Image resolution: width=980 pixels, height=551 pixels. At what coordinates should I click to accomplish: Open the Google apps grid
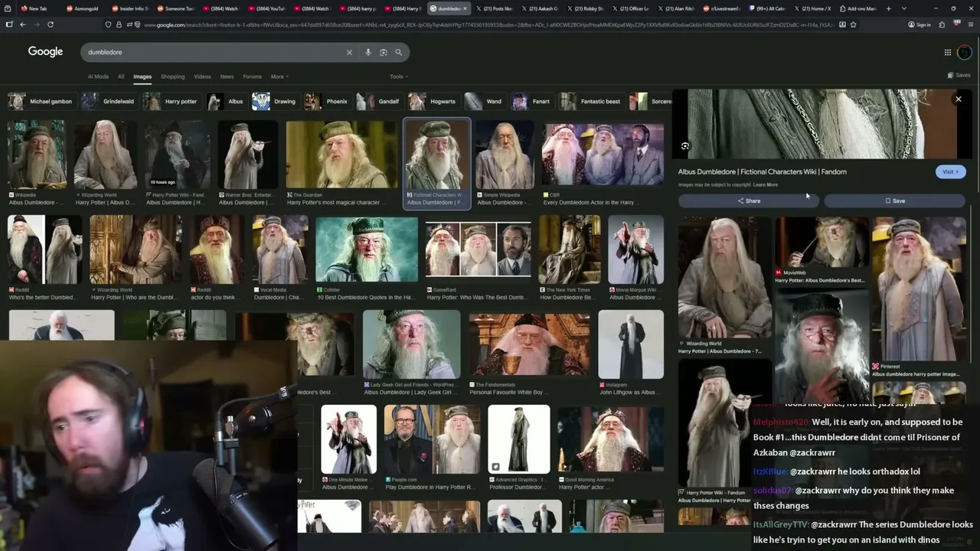(947, 52)
